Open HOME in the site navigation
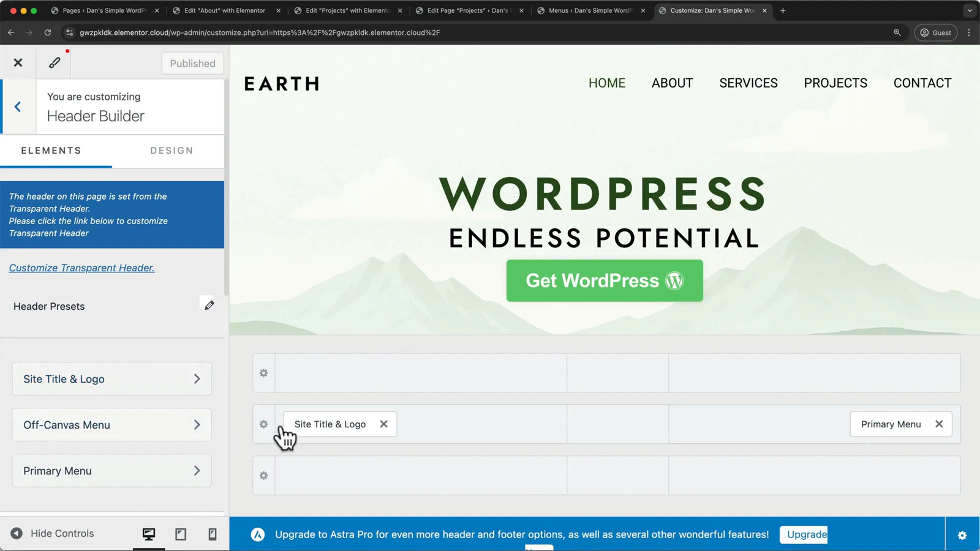 point(607,83)
